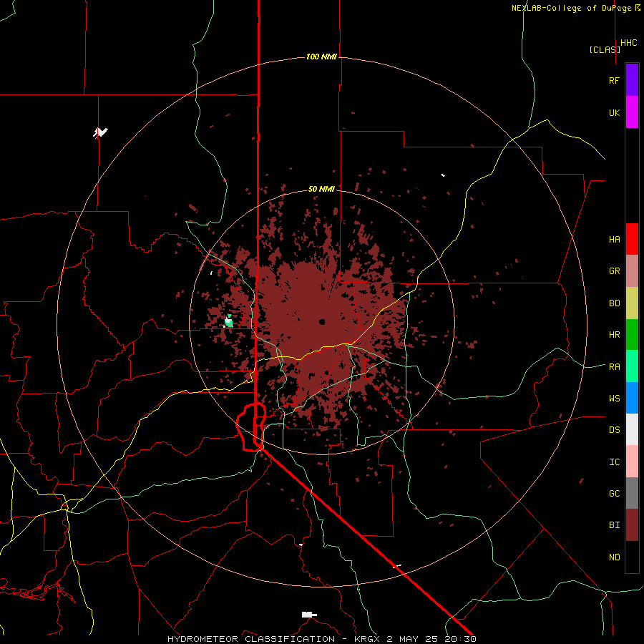Click the IC light pink swatch
644x644 pixels.
click(632, 462)
